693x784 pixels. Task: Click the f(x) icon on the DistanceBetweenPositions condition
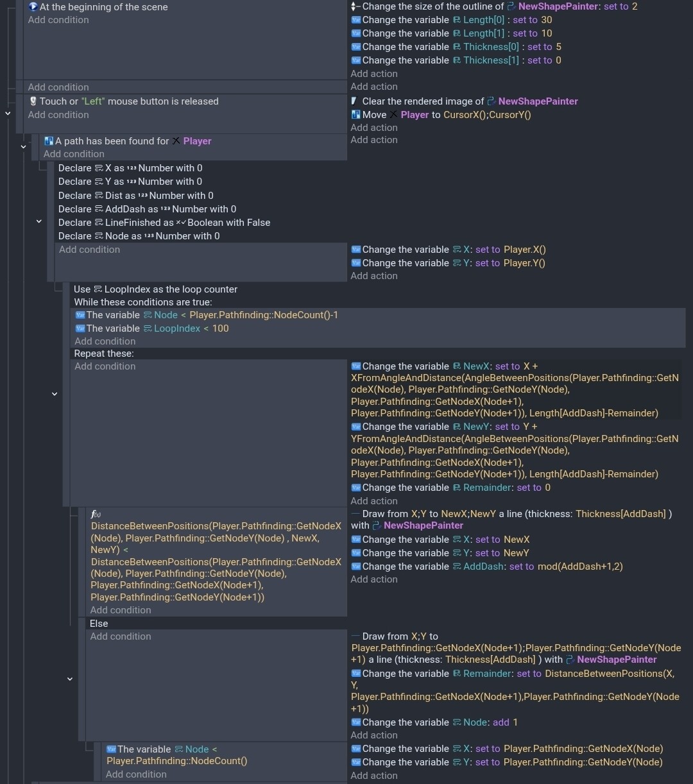click(x=96, y=515)
